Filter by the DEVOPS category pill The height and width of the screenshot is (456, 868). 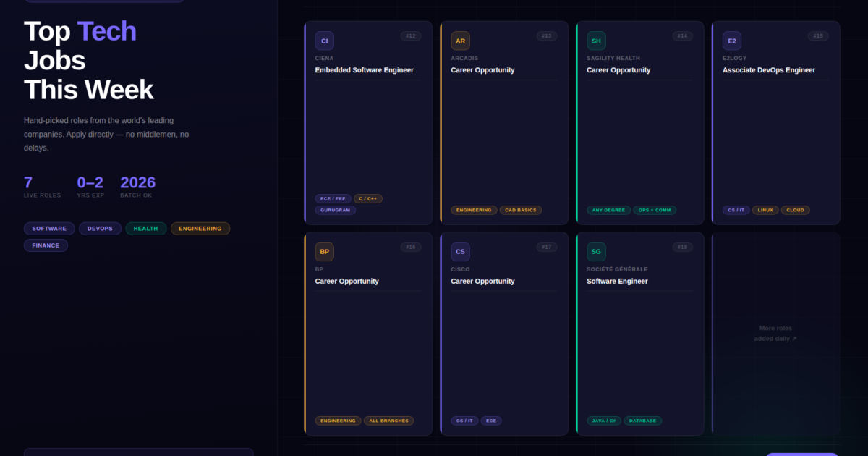tap(100, 229)
